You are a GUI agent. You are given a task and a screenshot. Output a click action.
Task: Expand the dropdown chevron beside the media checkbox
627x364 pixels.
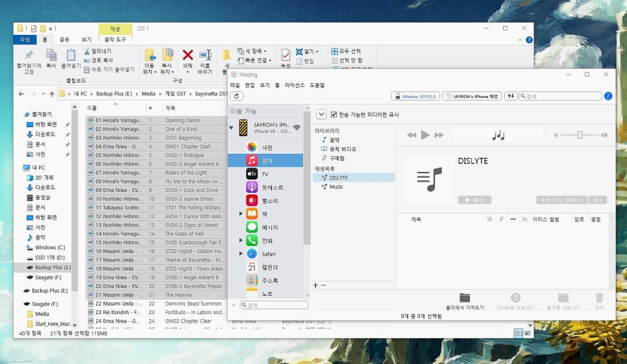click(x=321, y=114)
